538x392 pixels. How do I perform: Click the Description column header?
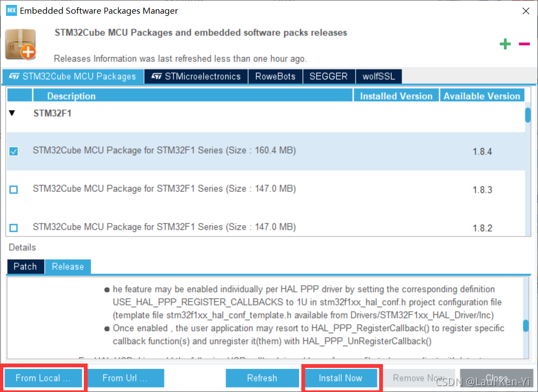click(x=193, y=96)
